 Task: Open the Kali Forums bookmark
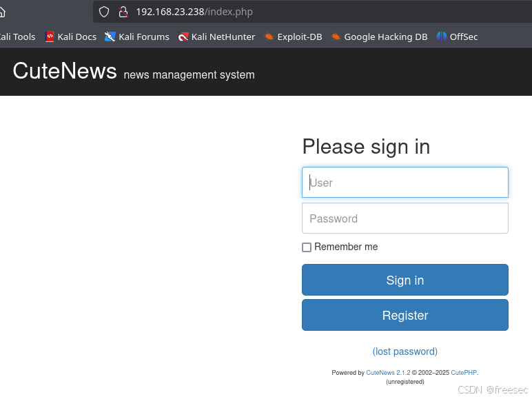[x=137, y=37]
